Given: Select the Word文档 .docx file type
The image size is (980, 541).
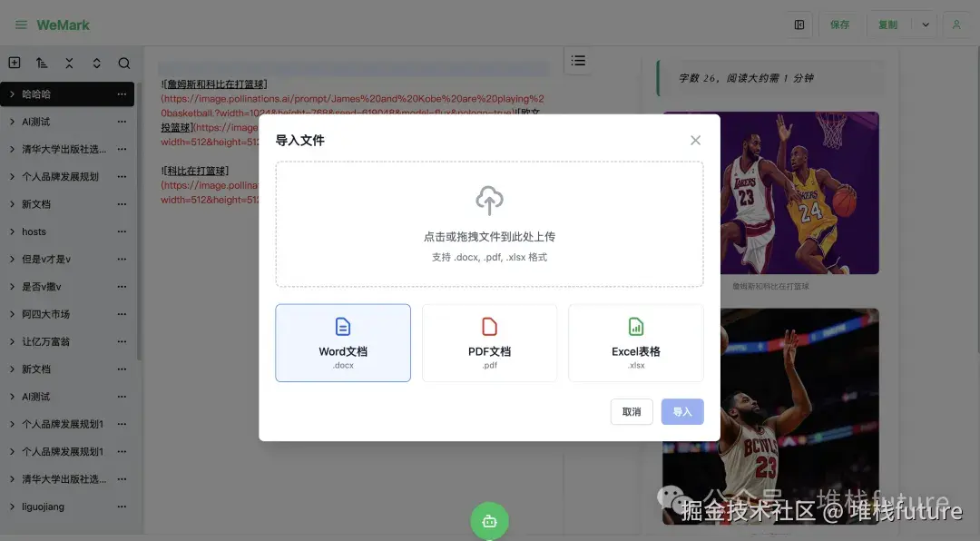Looking at the screenshot, I should pyautogui.click(x=343, y=342).
